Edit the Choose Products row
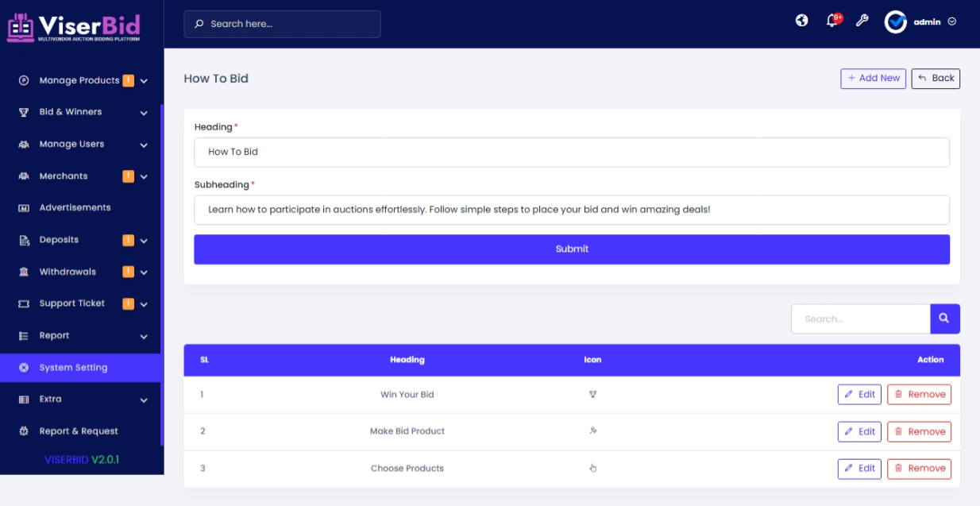This screenshot has height=506, width=980. click(859, 468)
